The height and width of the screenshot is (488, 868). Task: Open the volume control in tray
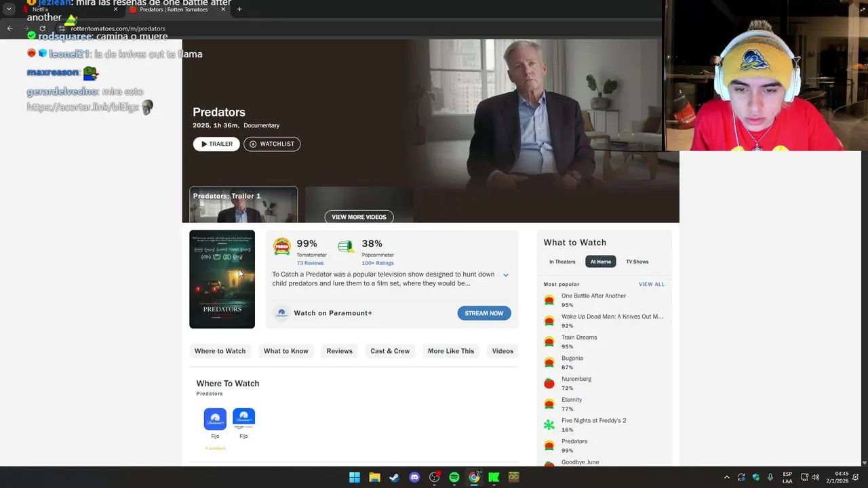815,477
